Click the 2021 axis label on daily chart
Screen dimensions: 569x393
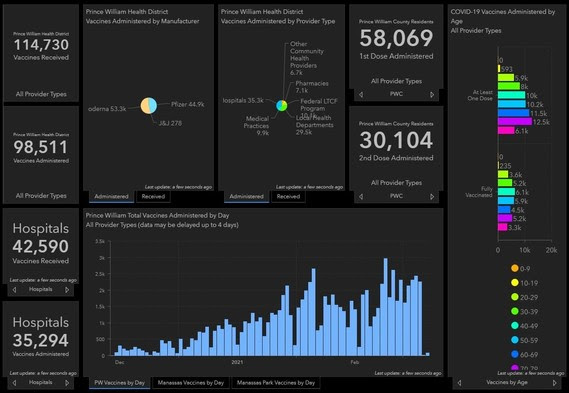[x=237, y=362]
